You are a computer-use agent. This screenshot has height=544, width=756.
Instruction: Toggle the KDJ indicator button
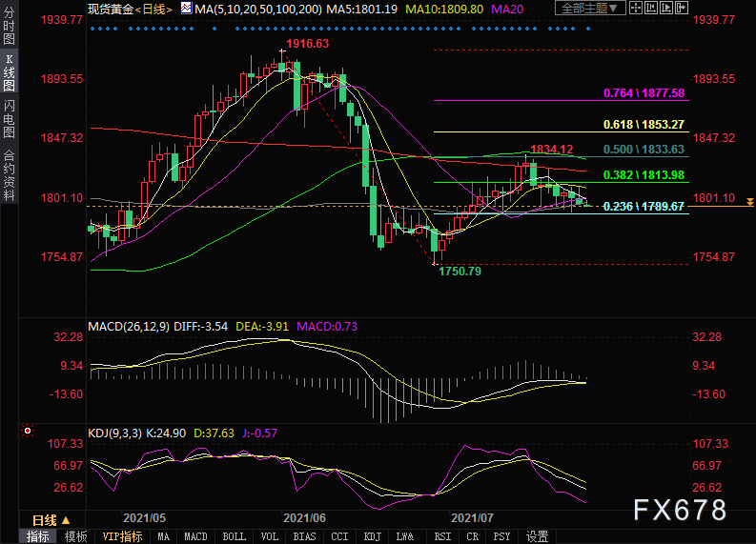point(372,536)
